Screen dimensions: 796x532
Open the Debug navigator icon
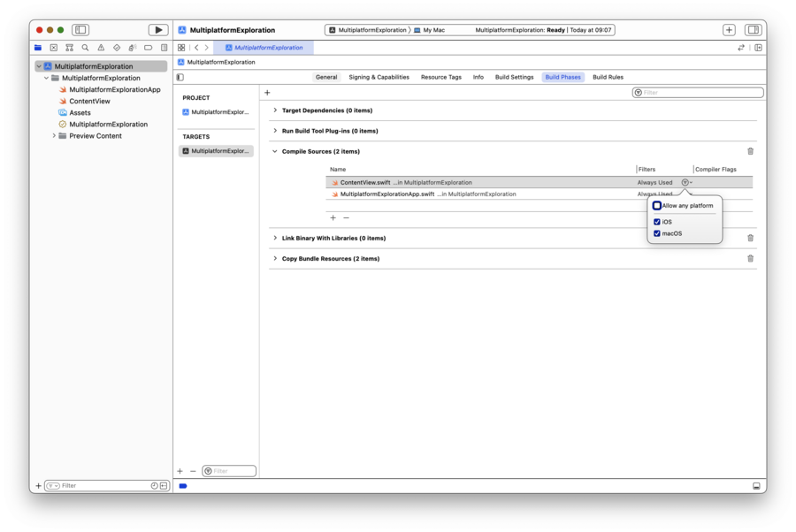coord(133,48)
